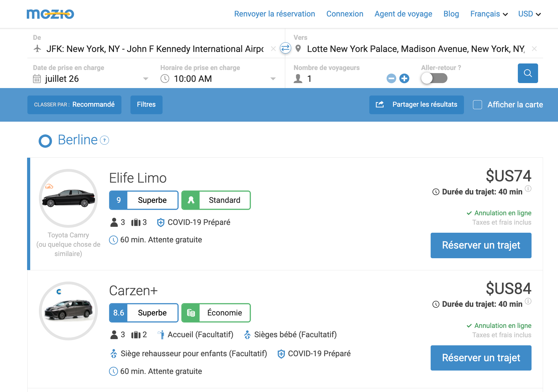Click Carzen+ passenger capacity icon
The image size is (558, 392).
click(114, 335)
